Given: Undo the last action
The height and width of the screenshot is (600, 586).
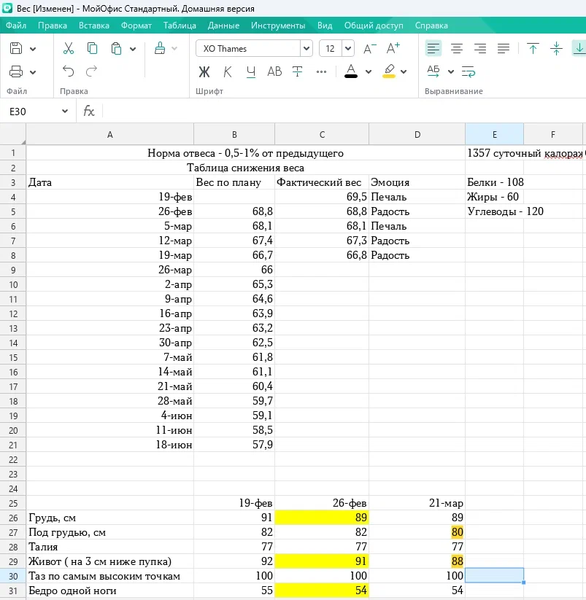Looking at the screenshot, I should tap(68, 71).
